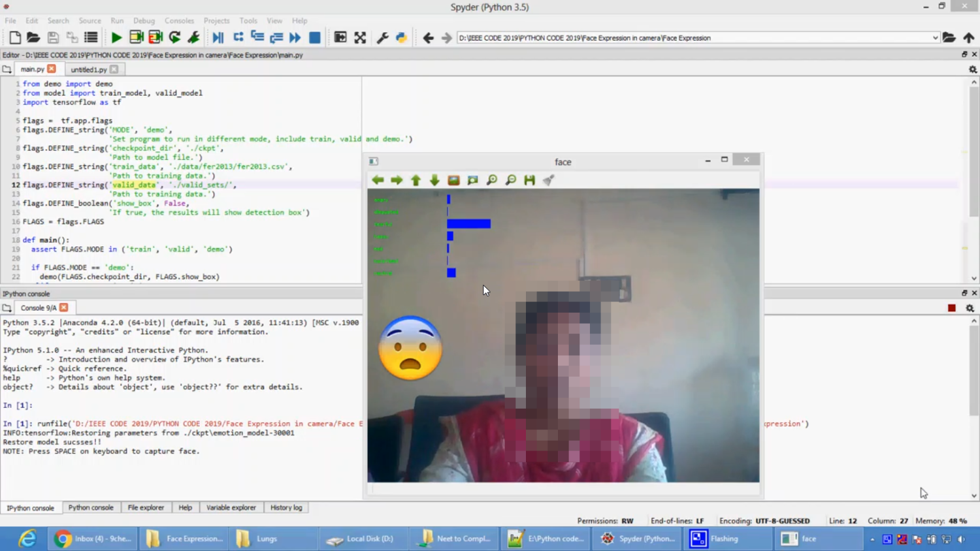Show hidden system tray icons
Screen dimensions: 980x551
click(872, 539)
